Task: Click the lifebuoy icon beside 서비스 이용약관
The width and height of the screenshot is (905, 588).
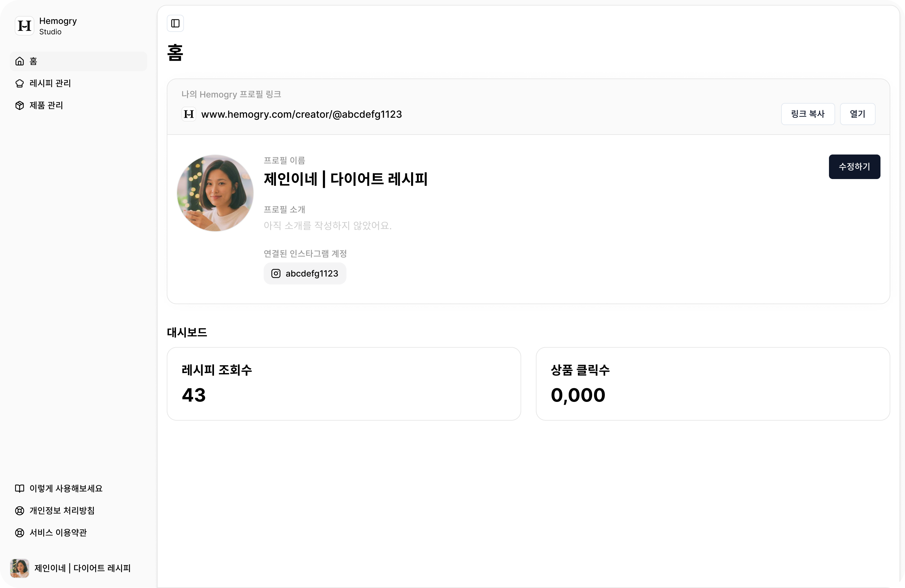Action: [20, 533]
